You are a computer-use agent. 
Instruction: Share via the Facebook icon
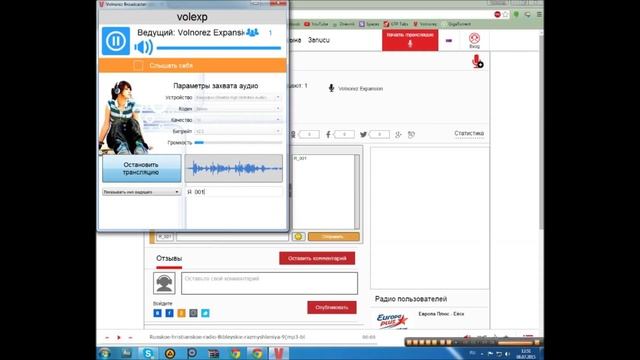click(328, 134)
